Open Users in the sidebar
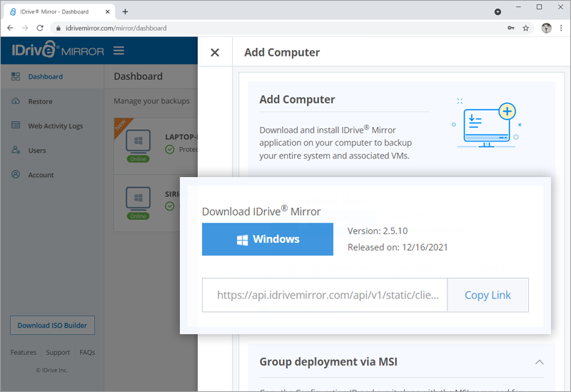The image size is (571, 392). pyautogui.click(x=37, y=150)
